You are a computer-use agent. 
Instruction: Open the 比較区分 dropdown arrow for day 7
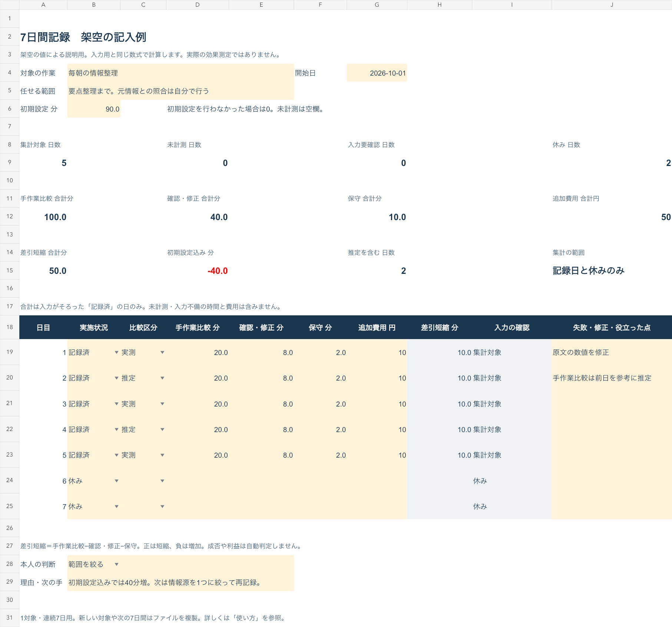coord(162,507)
